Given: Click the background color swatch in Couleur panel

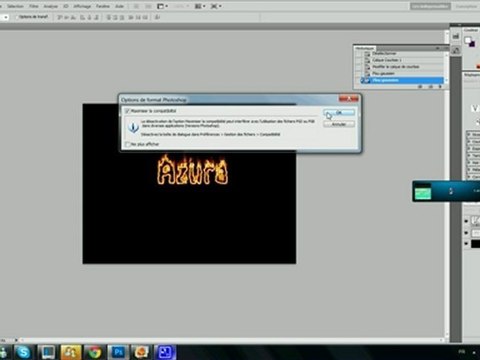Looking at the screenshot, I should click(x=472, y=44).
